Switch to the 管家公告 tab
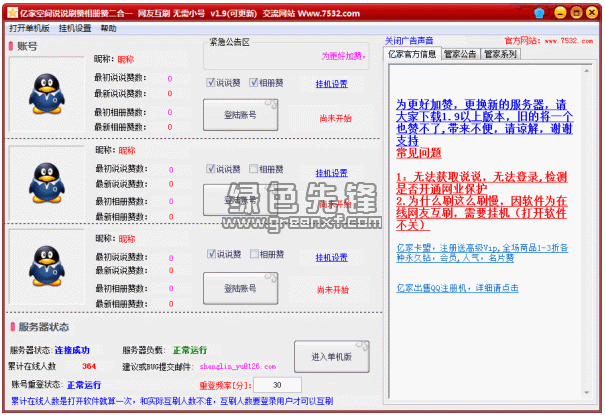 coord(460,54)
